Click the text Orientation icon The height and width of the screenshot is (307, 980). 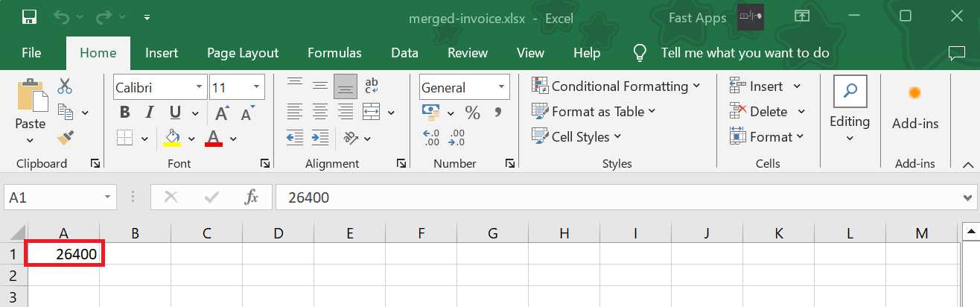coord(350,138)
